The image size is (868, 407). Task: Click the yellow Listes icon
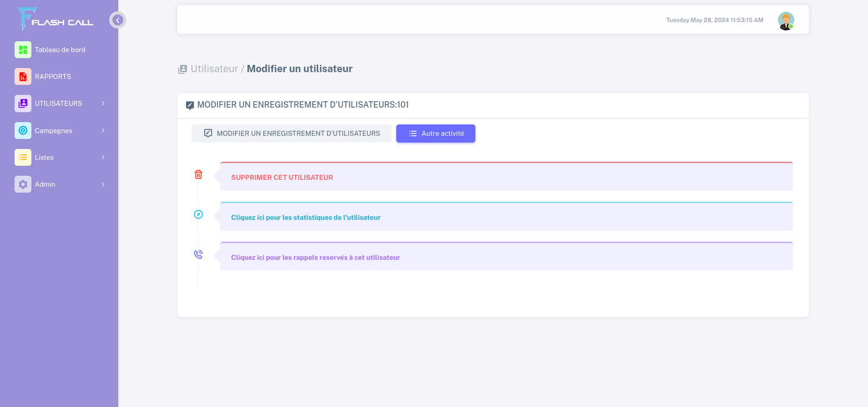click(x=23, y=157)
